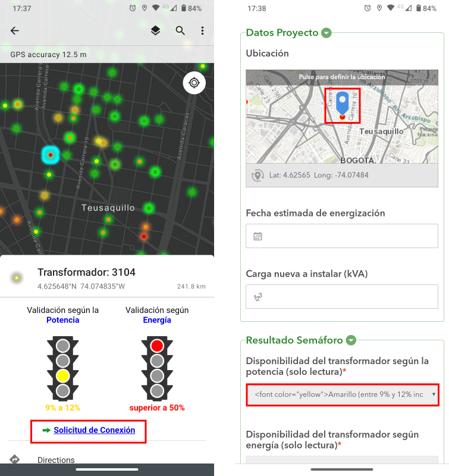Screen dimensions: 449x476
Task: Collapse the Datos Proyecto section
Action: tap(326, 33)
